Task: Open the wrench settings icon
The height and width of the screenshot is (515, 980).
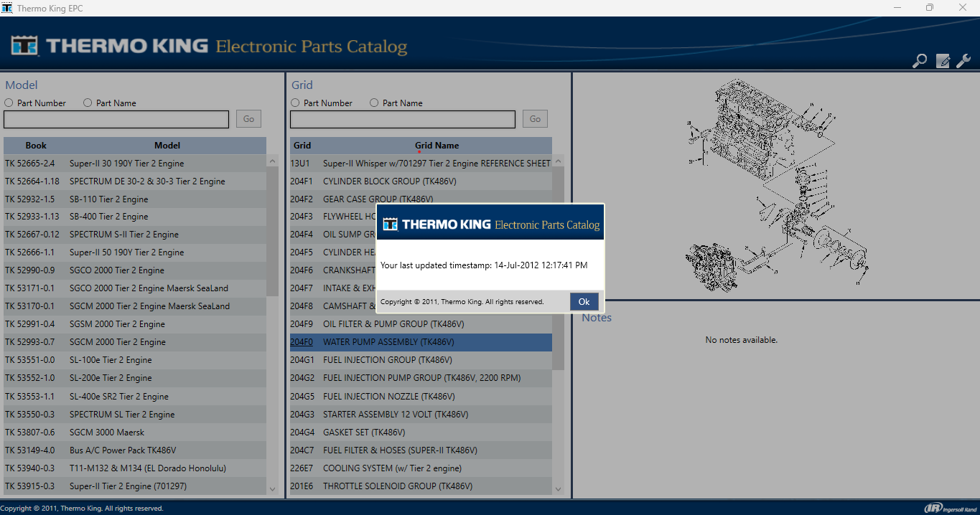Action: click(963, 61)
